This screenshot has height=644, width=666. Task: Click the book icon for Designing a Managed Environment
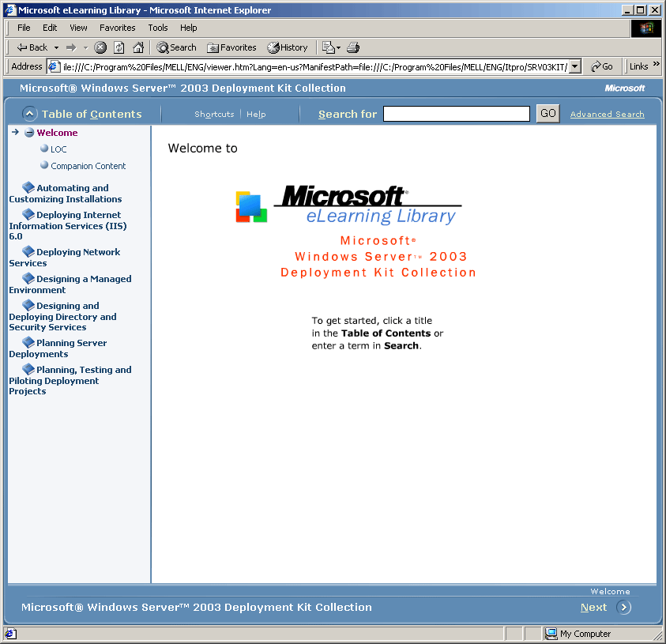(x=28, y=278)
